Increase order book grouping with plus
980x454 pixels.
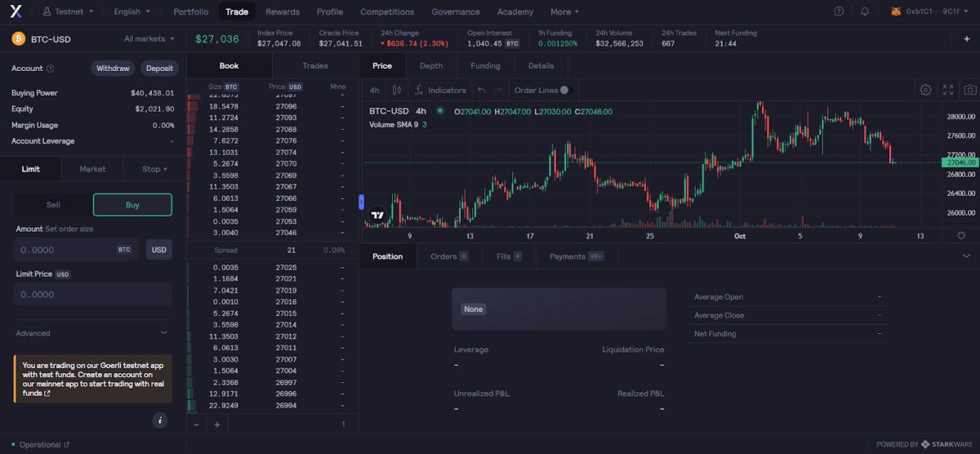[x=217, y=424]
